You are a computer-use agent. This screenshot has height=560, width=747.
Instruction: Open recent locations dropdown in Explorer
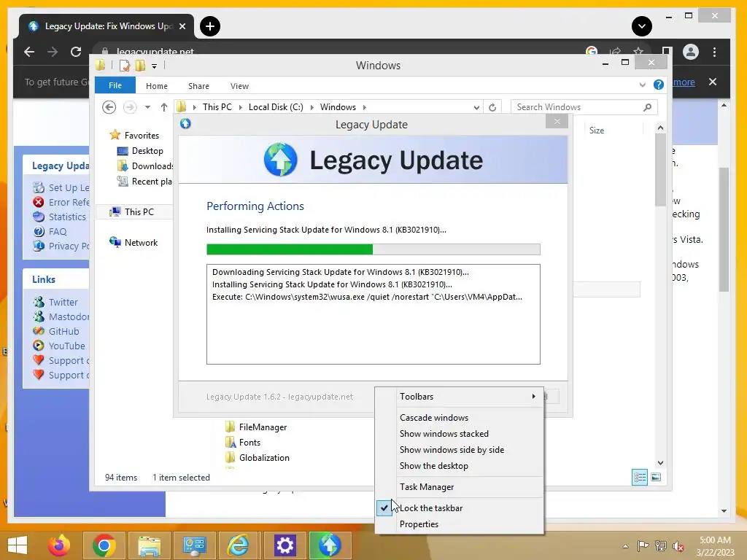147,107
